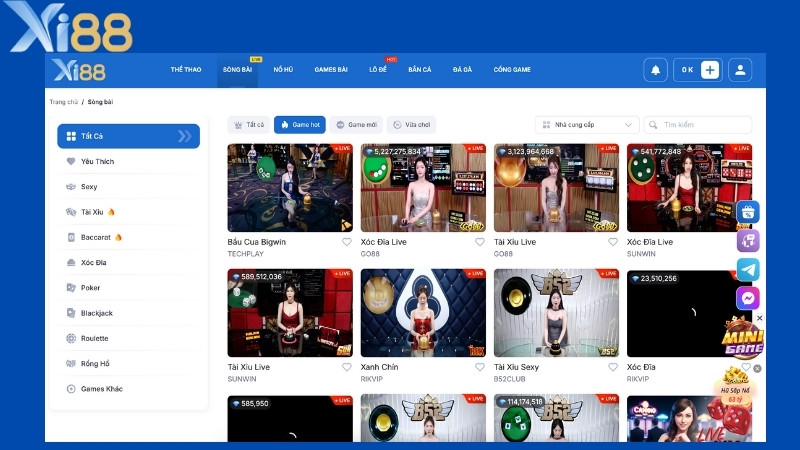Open the NỔ HŨ menu
The height and width of the screenshot is (450, 800).
[x=283, y=70]
